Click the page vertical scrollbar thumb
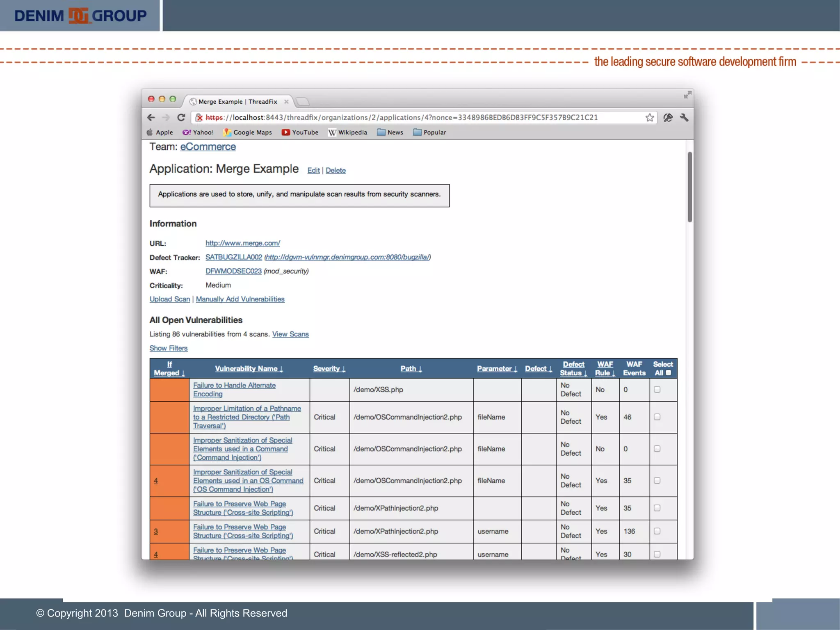This screenshot has height=630, width=840. (x=690, y=187)
